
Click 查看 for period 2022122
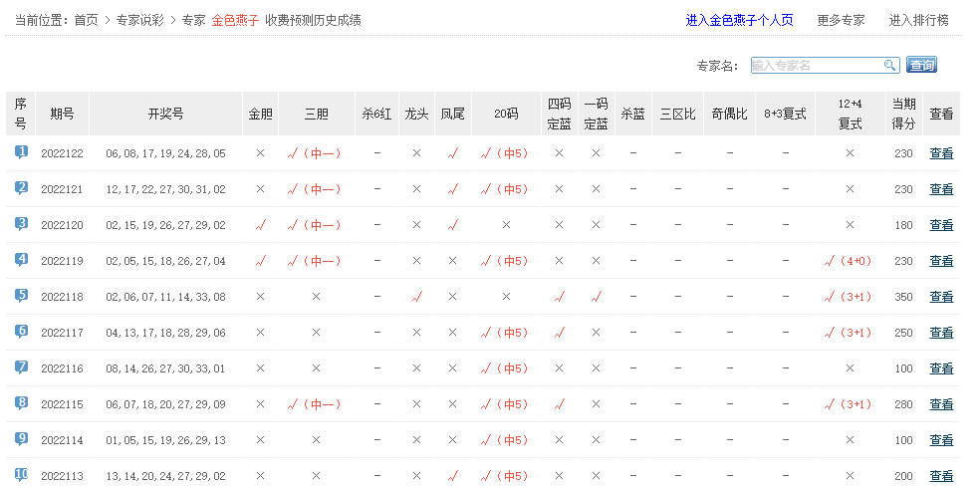pyautogui.click(x=941, y=153)
